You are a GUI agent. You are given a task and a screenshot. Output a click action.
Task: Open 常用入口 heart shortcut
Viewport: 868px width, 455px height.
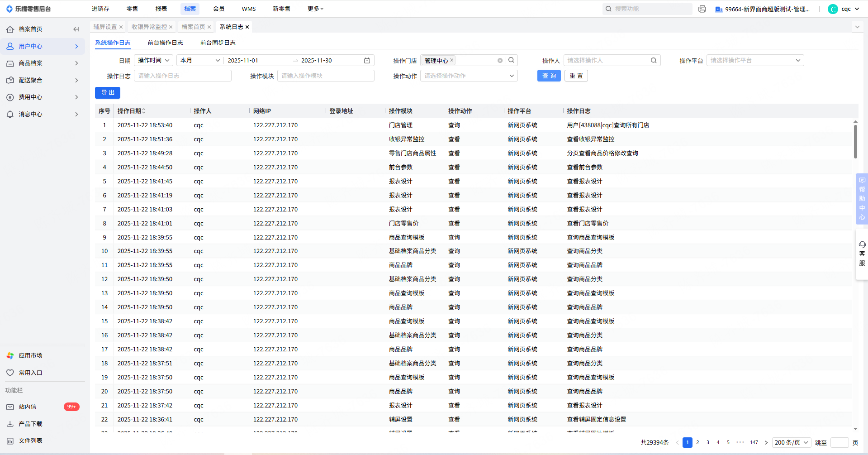[30, 373]
